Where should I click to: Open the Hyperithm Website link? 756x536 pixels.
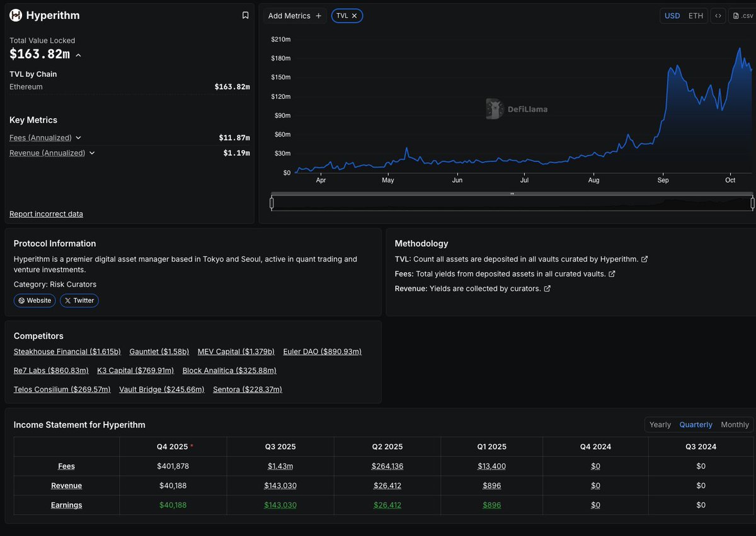(x=35, y=300)
